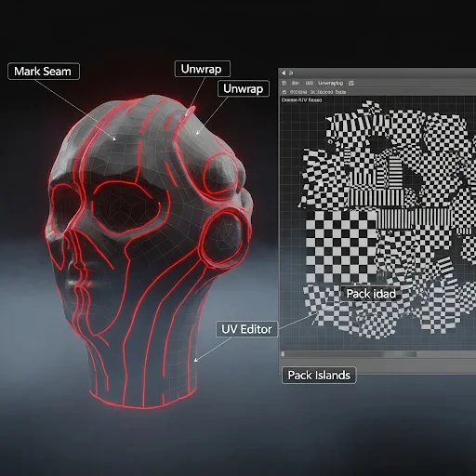476x476 pixels.
Task: Click the icon beside the back arrow
Action: (x=291, y=73)
